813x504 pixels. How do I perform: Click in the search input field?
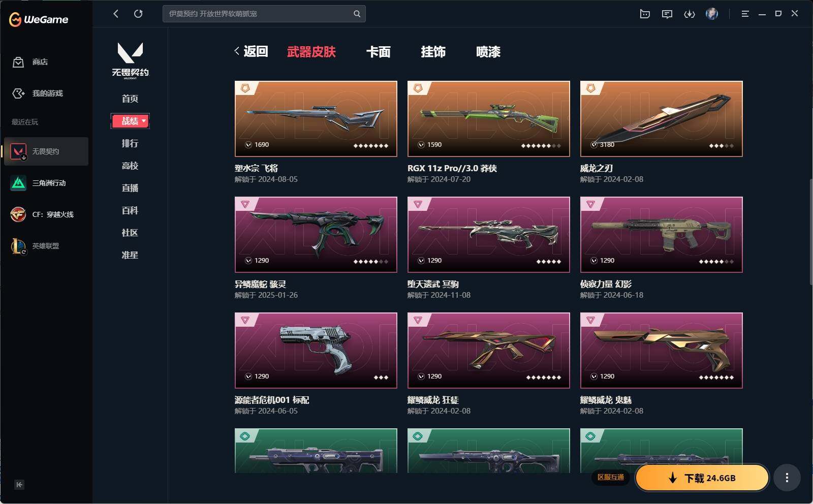click(x=259, y=14)
